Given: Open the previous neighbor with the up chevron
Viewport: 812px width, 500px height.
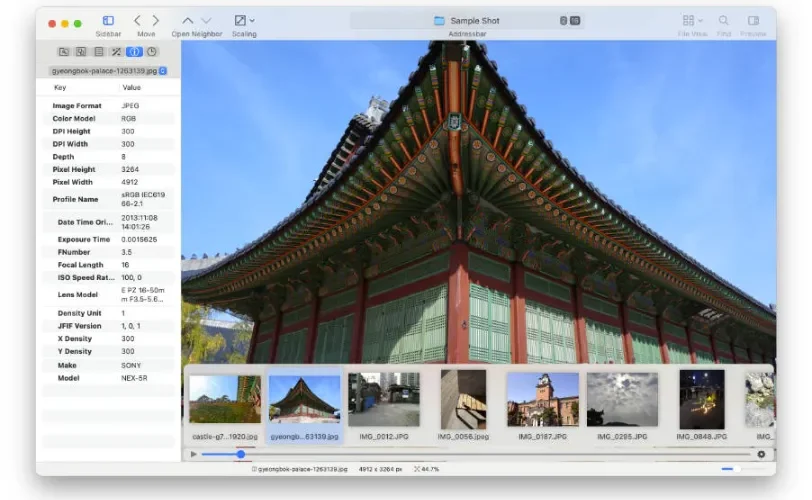Looking at the screenshot, I should pyautogui.click(x=187, y=21).
